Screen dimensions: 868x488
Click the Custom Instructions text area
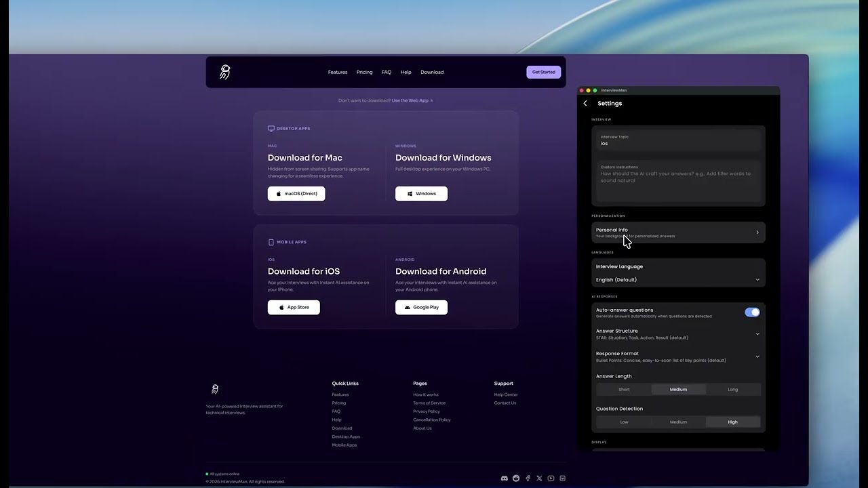pos(678,181)
